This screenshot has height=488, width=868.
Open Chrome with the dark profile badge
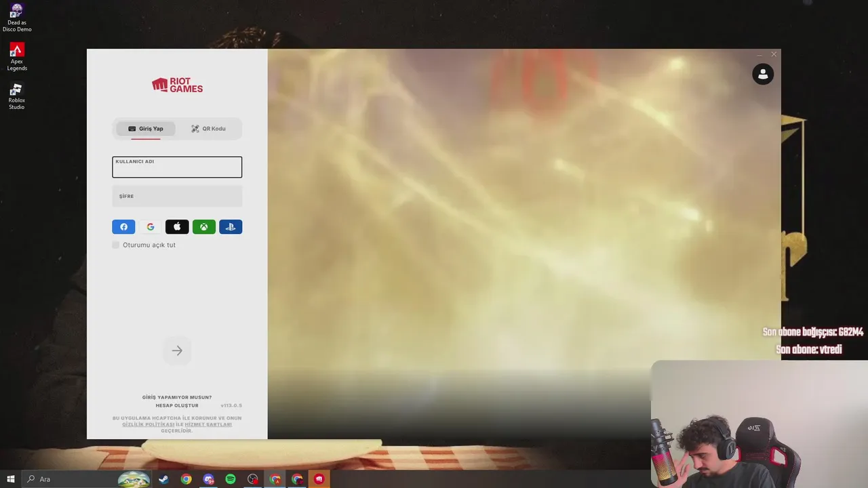click(297, 479)
